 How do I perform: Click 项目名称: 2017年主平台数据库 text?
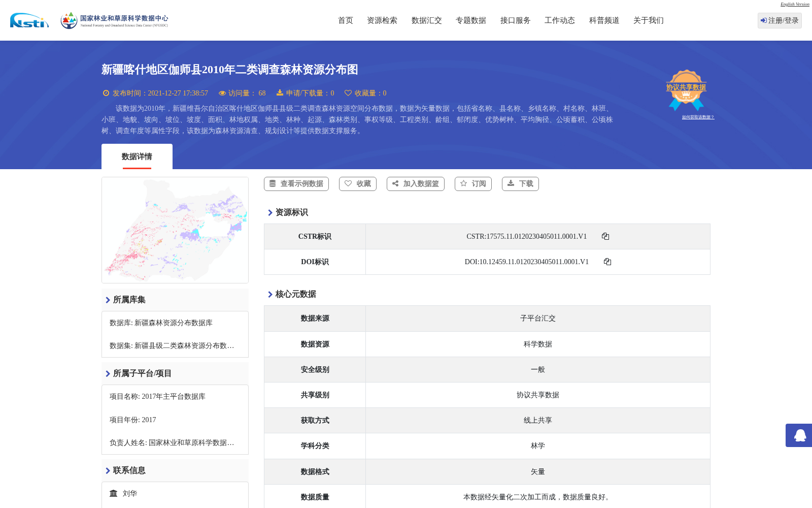click(157, 397)
